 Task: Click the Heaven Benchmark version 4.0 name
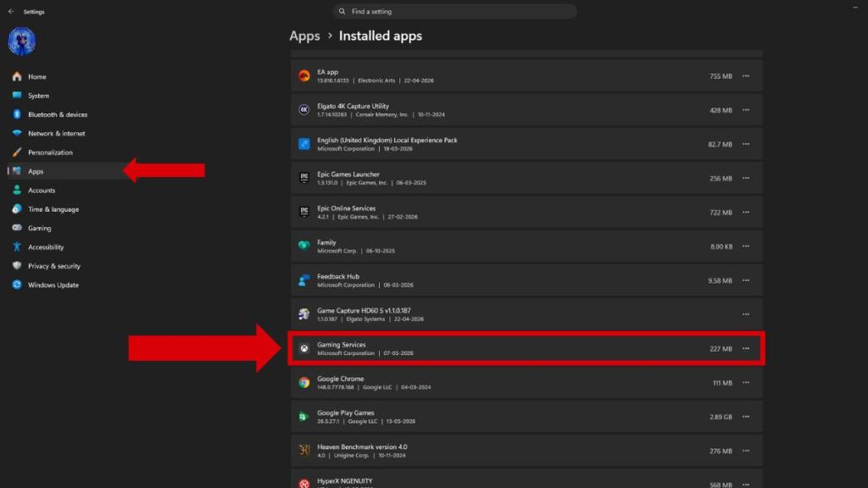pyautogui.click(x=362, y=447)
